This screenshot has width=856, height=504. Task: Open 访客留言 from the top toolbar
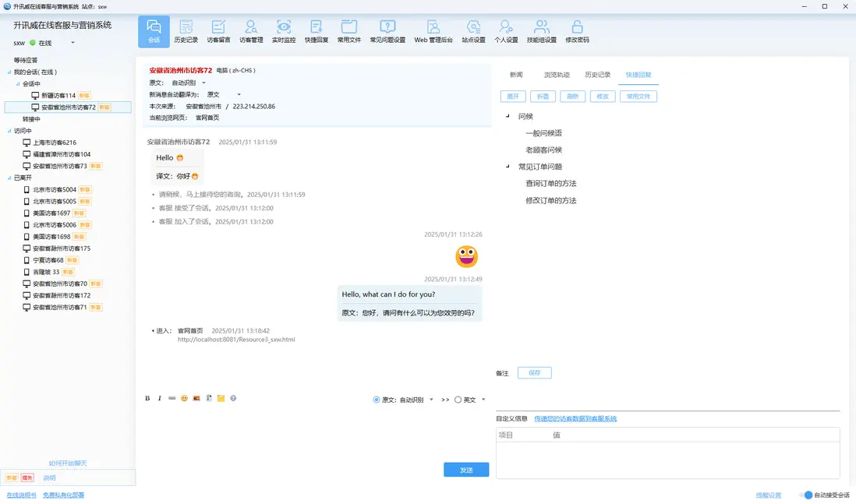point(218,31)
